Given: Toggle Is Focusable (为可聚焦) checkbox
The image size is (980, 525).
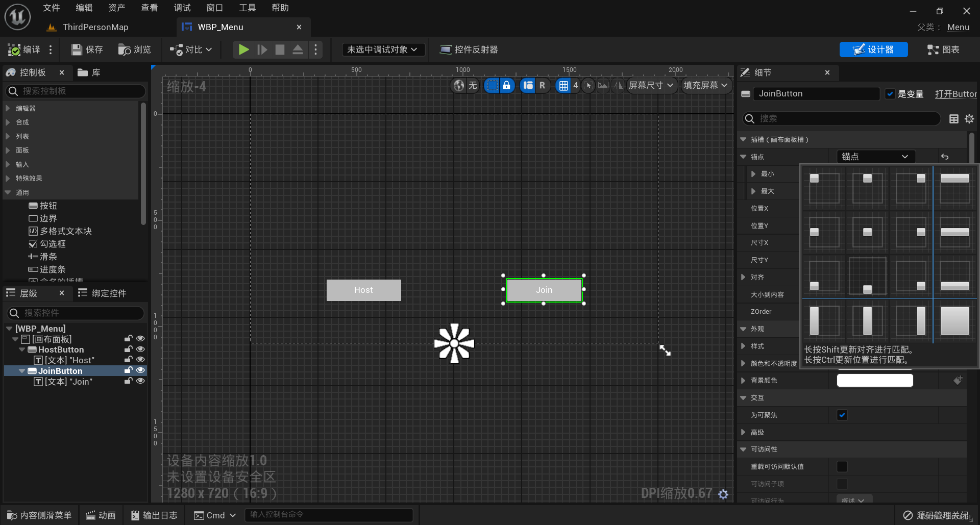Looking at the screenshot, I should pyautogui.click(x=842, y=415).
